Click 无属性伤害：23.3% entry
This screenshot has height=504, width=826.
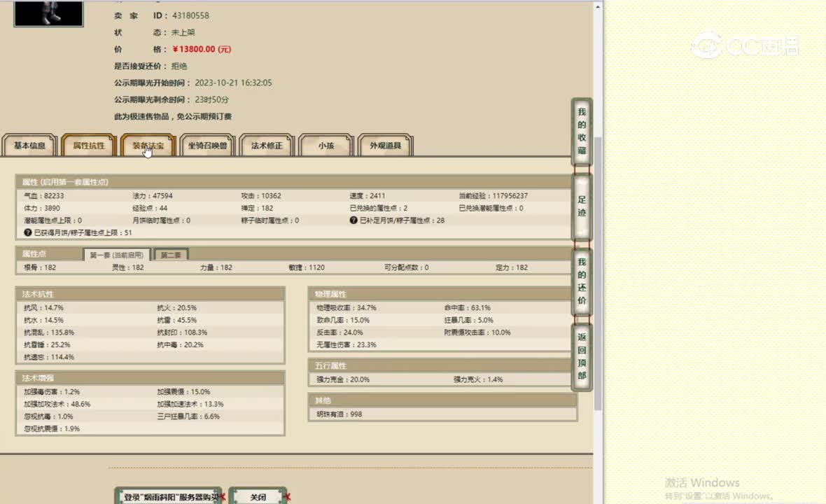point(346,344)
